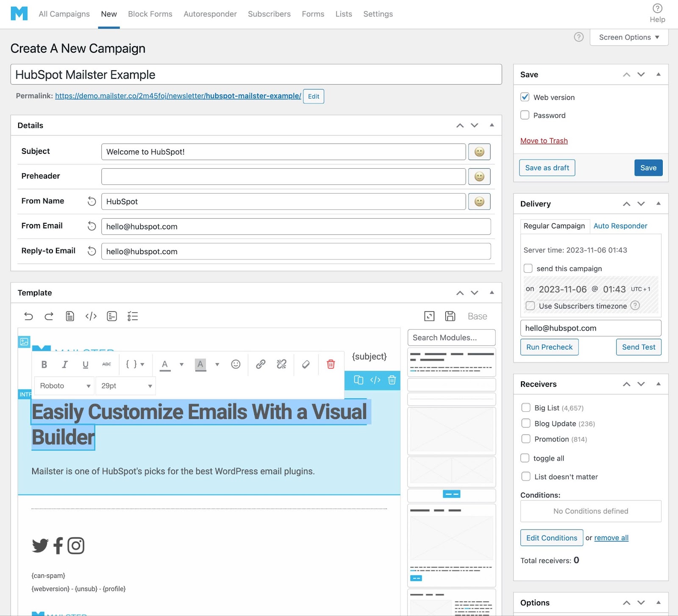
Task: Open the 29pt font size dropdown
Action: point(126,386)
